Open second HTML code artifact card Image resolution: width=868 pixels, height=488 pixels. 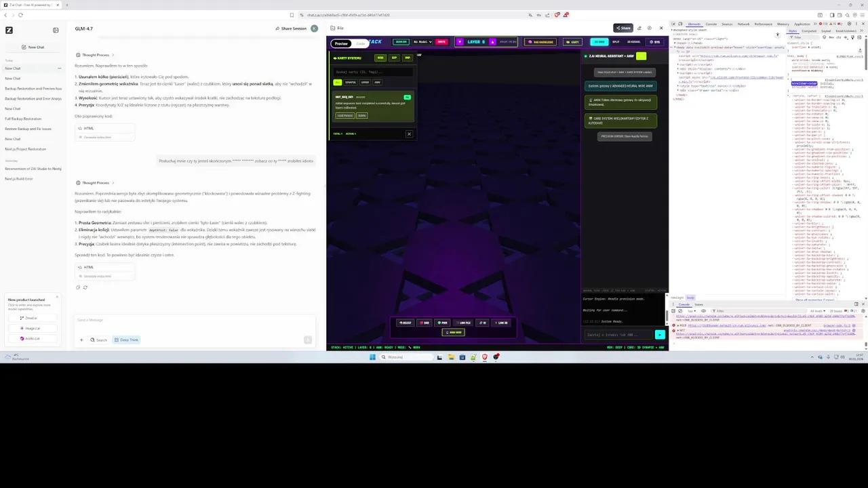click(105, 271)
